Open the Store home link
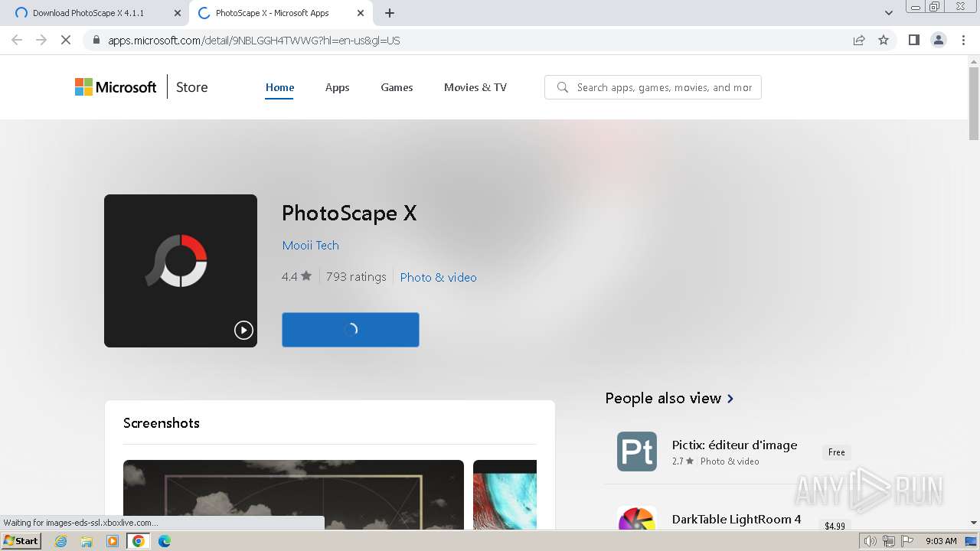Image resolution: width=980 pixels, height=551 pixels. (x=191, y=87)
